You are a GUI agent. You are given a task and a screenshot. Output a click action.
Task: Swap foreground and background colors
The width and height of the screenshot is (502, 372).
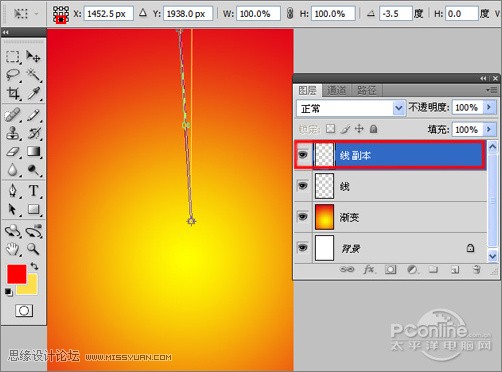(x=34, y=266)
